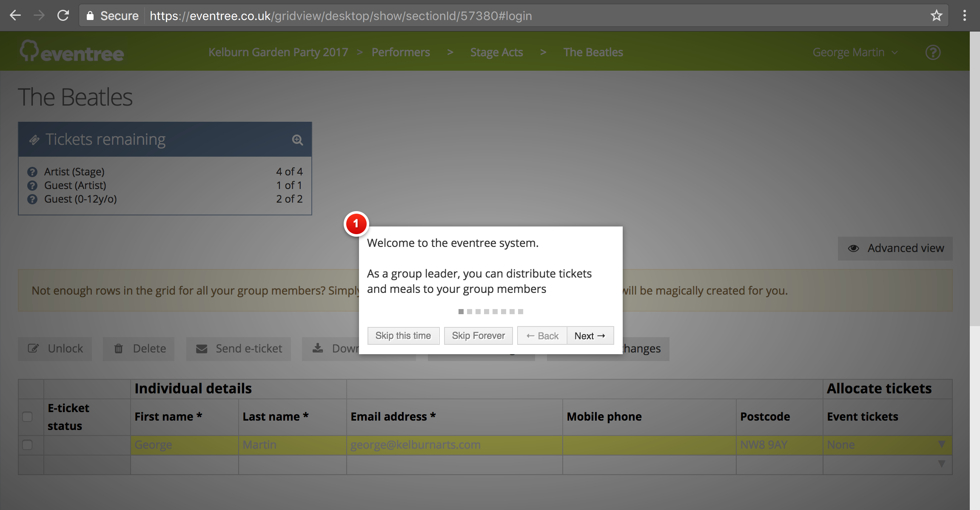Click the Unlock button
This screenshot has width=980, height=510.
[55, 349]
